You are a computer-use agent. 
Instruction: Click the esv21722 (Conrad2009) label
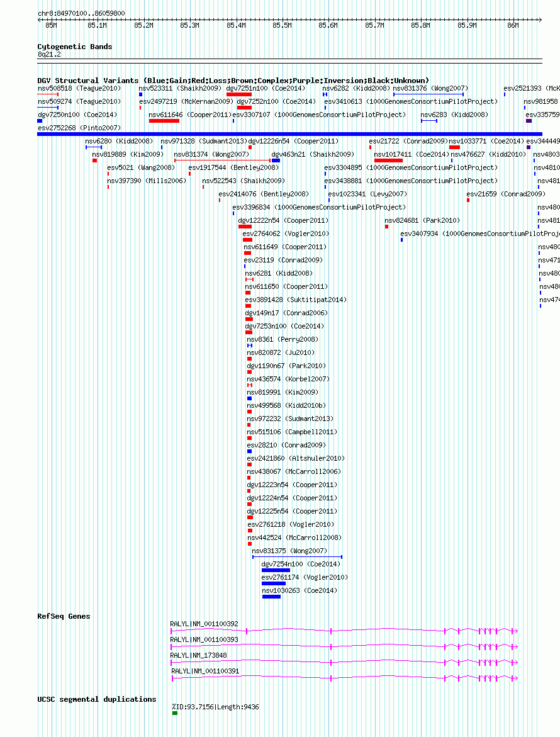pos(408,141)
